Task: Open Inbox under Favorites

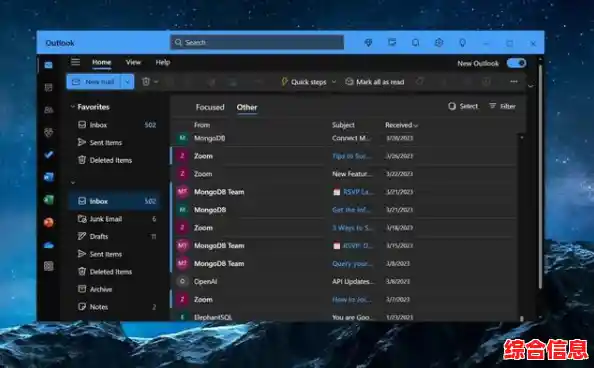Action: coord(115,125)
